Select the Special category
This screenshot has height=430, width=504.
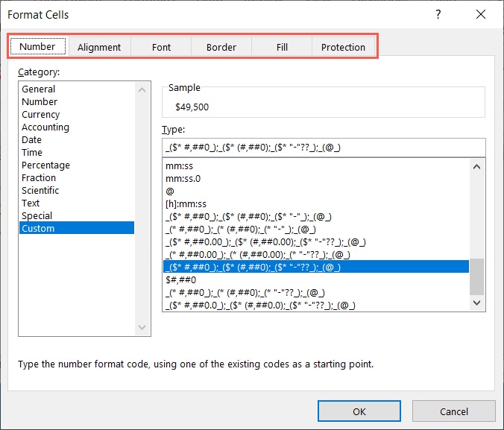77,215
